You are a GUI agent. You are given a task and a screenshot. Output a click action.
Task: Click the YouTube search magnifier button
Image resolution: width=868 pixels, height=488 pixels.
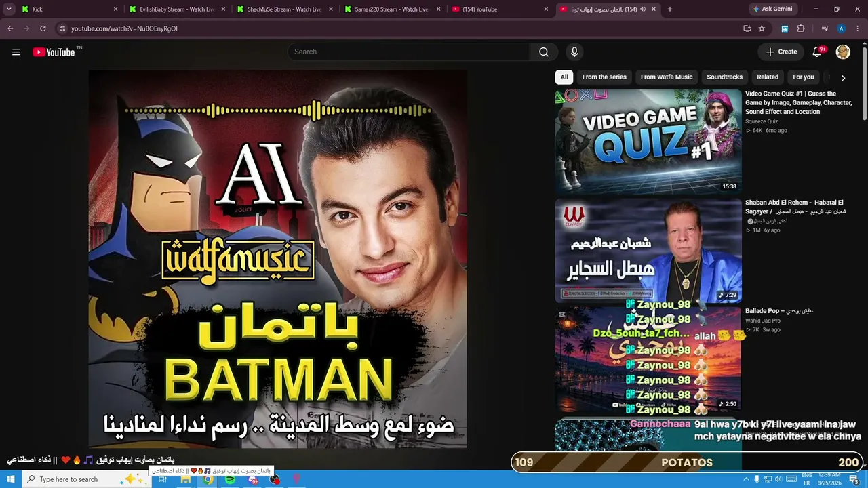pyautogui.click(x=544, y=52)
